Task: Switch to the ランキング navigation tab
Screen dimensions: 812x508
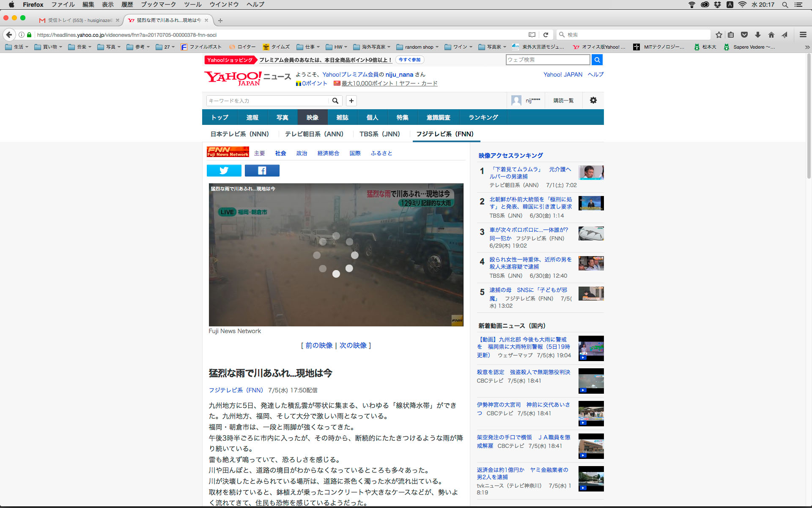Action: [x=483, y=117]
